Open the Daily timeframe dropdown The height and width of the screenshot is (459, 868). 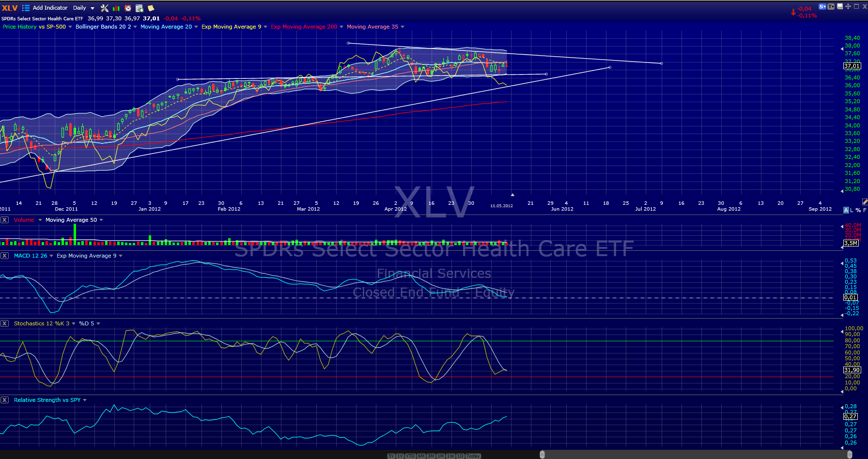coord(84,8)
